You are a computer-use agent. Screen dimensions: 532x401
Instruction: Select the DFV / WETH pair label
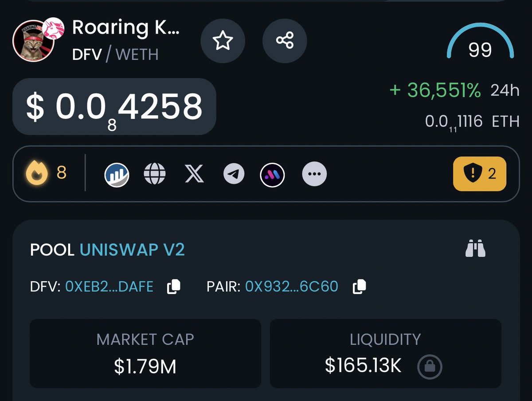[x=115, y=55]
